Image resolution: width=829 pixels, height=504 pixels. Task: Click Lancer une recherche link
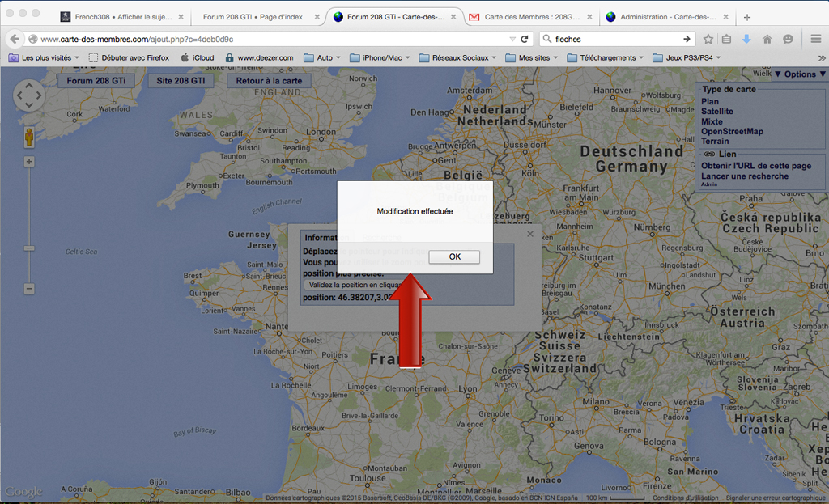745,176
